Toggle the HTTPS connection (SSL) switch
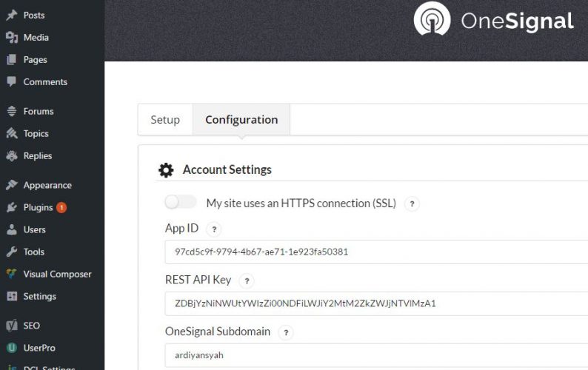 point(181,202)
